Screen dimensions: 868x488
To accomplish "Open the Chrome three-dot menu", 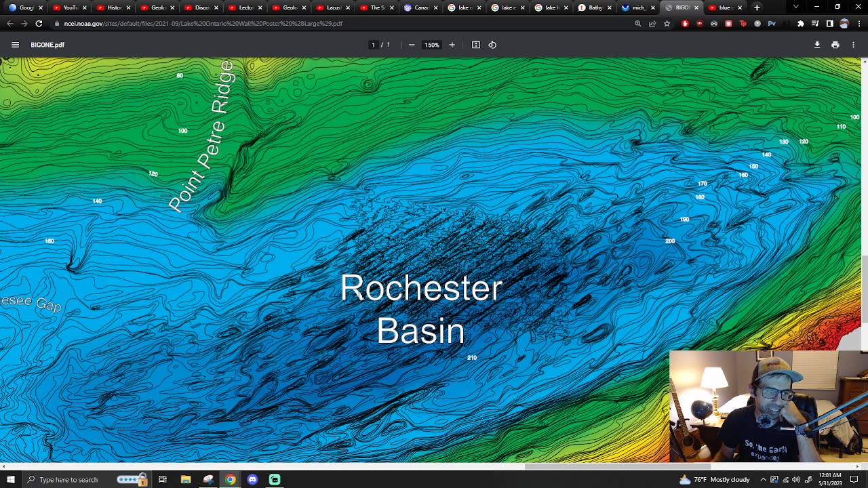I will [859, 24].
